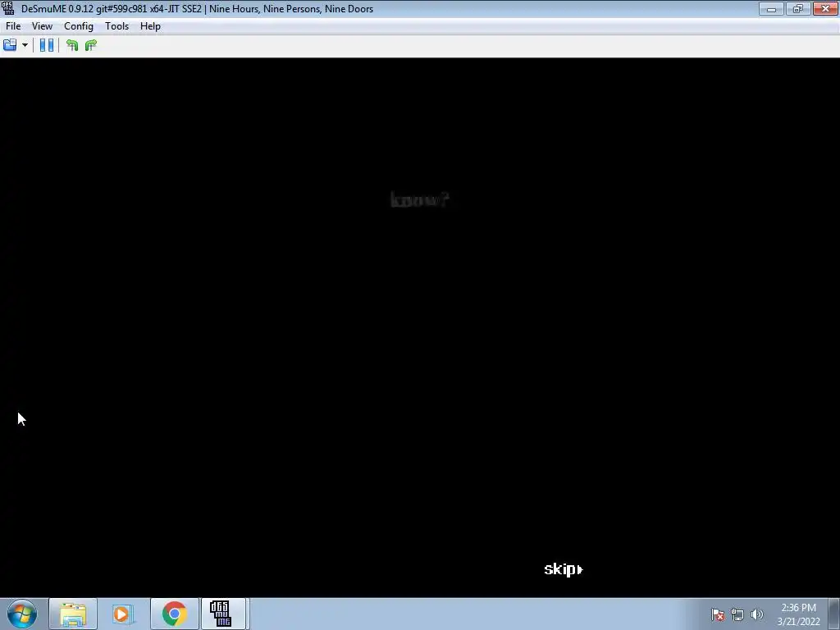The height and width of the screenshot is (630, 840).
Task: Close the DeSmuME window
Action: pos(825,8)
